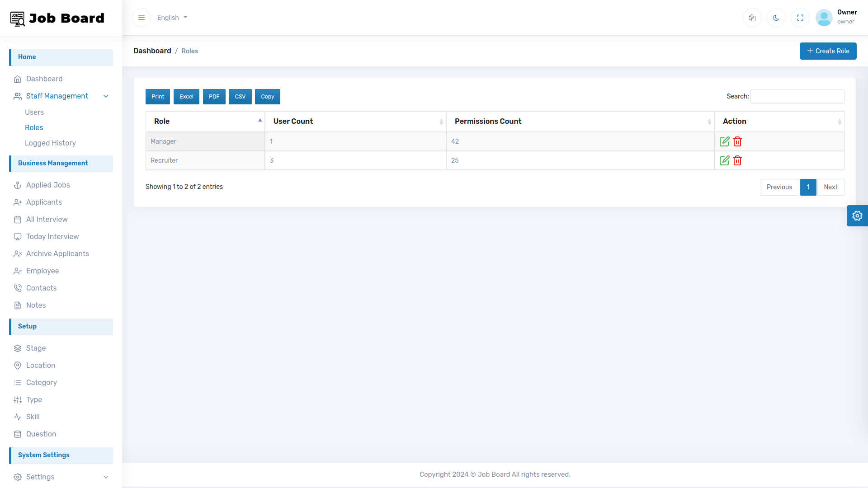Click inside the Search field
This screenshot has width=868, height=488.
pos(797,96)
